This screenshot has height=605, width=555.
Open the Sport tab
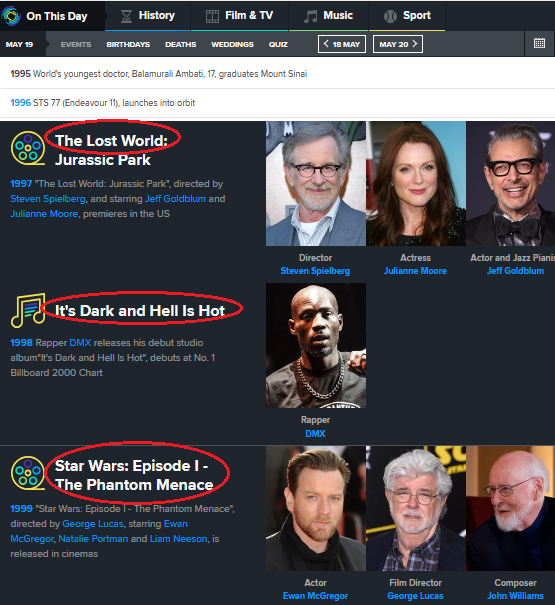407,15
